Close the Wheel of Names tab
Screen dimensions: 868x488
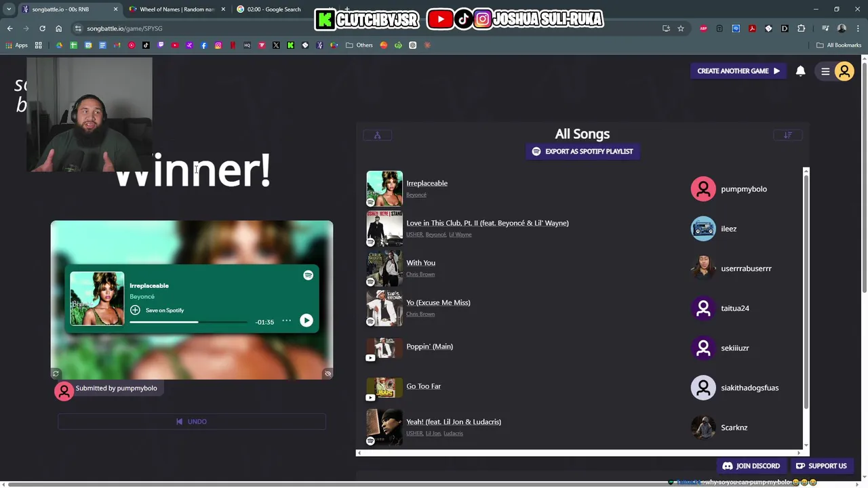(223, 9)
